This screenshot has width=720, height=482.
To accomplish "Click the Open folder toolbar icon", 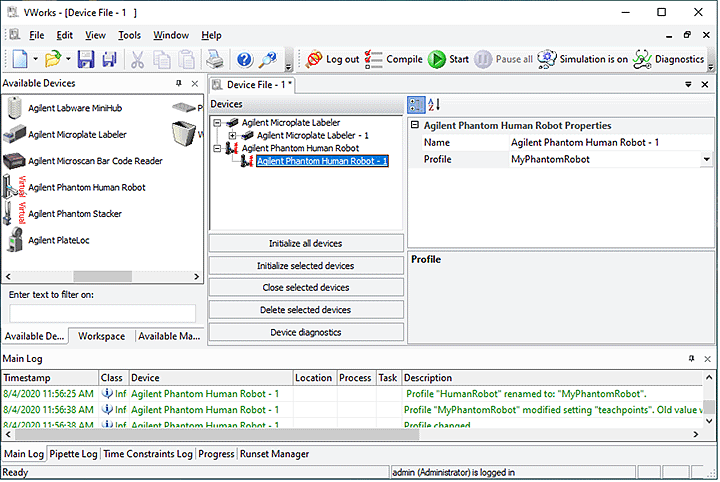I will 53,59.
